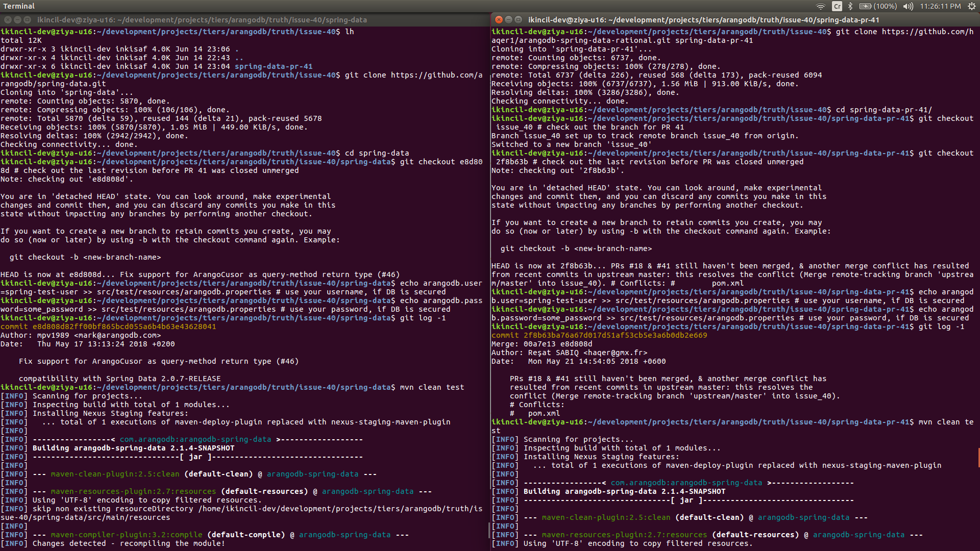Focus right terminal via its spring-data-pr-41 title bar
The width and height of the screenshot is (980, 551).
pyautogui.click(x=704, y=20)
